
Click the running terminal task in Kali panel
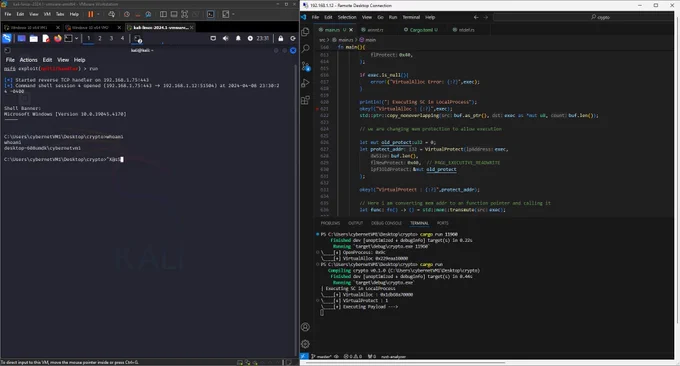pyautogui.click(x=137, y=39)
